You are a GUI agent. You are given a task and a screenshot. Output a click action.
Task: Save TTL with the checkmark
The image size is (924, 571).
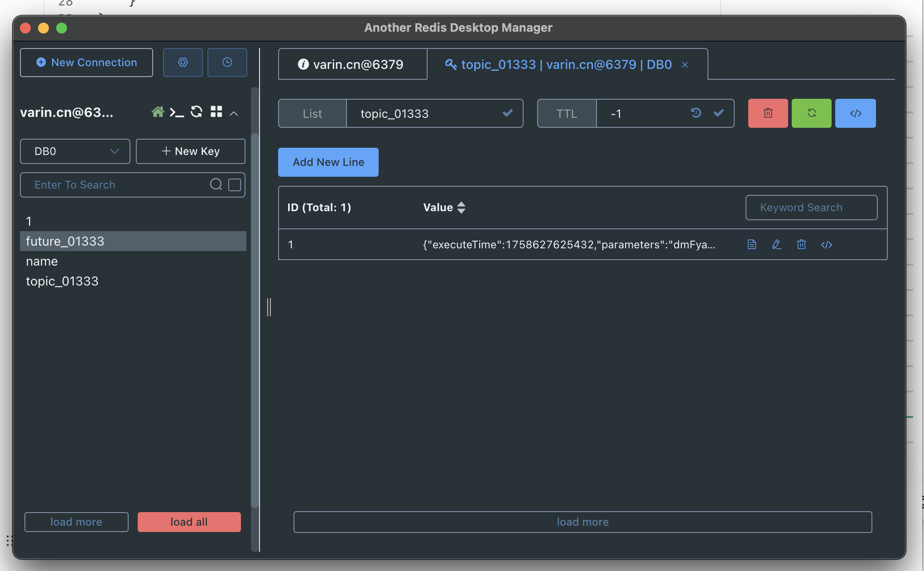coord(719,113)
